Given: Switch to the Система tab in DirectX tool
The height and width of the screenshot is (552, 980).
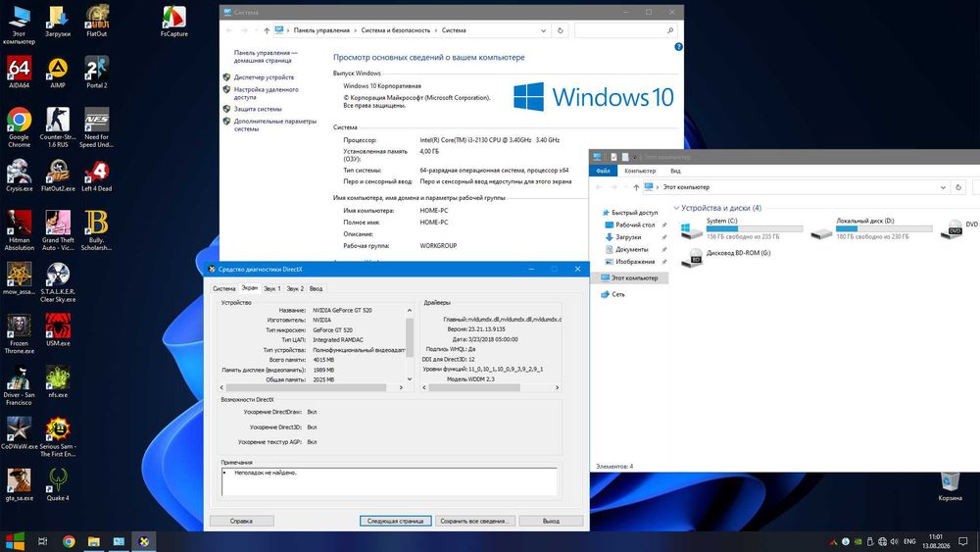Looking at the screenshot, I should pos(223,289).
